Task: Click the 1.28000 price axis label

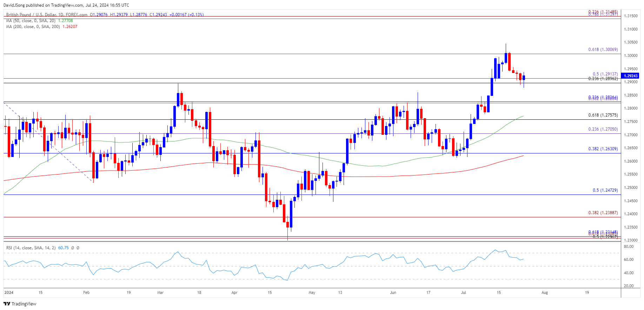Action: pyautogui.click(x=631, y=108)
